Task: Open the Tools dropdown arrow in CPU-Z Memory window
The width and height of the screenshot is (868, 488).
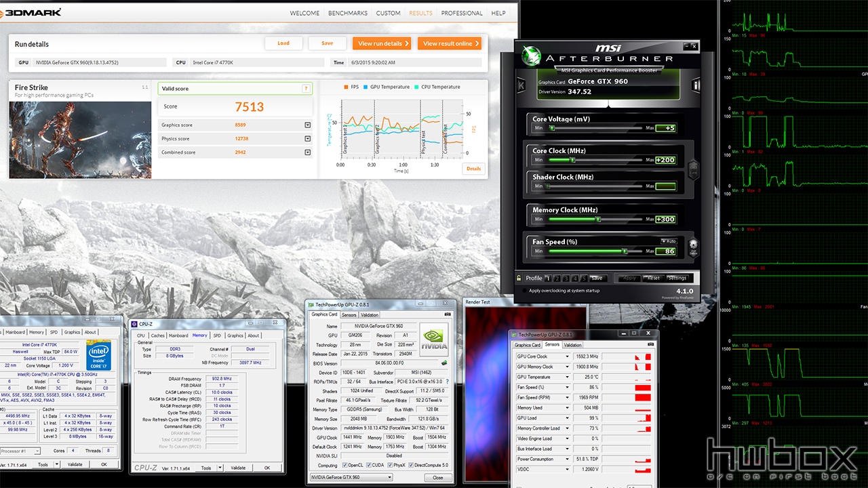Action: (219, 468)
